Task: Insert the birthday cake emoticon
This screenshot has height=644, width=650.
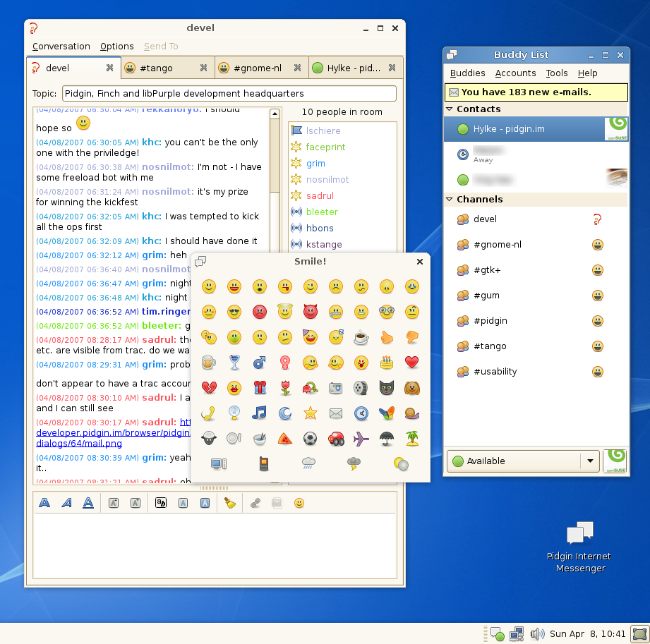Action: pos(386,363)
